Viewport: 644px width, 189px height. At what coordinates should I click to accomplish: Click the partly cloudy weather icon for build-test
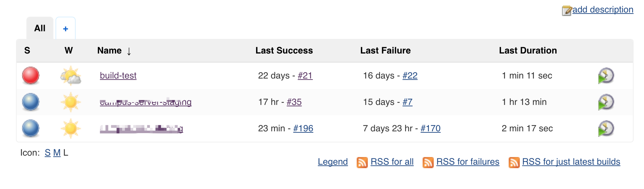[70, 75]
